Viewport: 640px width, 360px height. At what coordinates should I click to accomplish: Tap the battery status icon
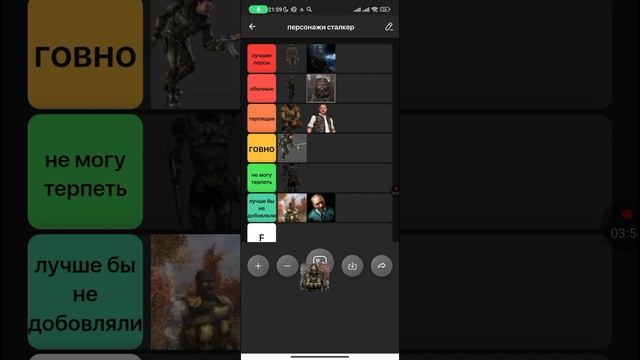tap(385, 9)
